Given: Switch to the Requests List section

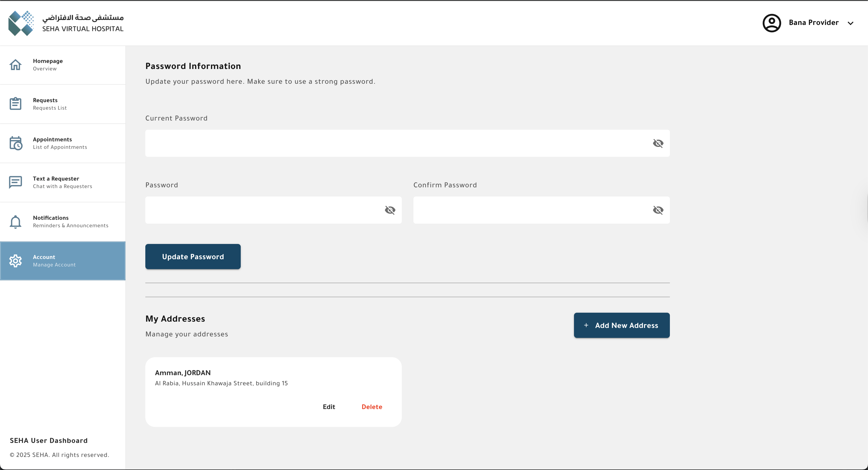Looking at the screenshot, I should click(50, 108).
